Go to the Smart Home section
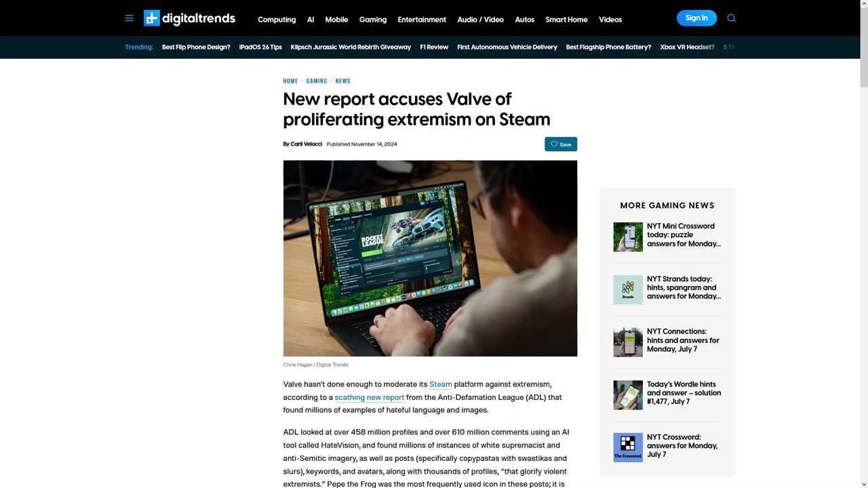This screenshot has height=488, width=868. point(566,20)
